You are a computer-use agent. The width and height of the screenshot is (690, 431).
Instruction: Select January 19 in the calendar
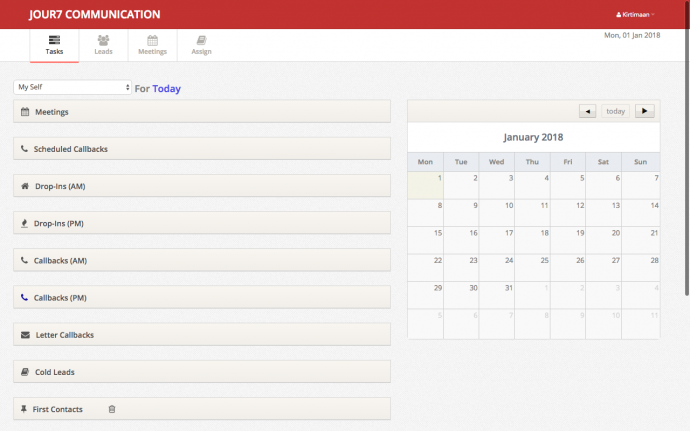click(x=568, y=240)
